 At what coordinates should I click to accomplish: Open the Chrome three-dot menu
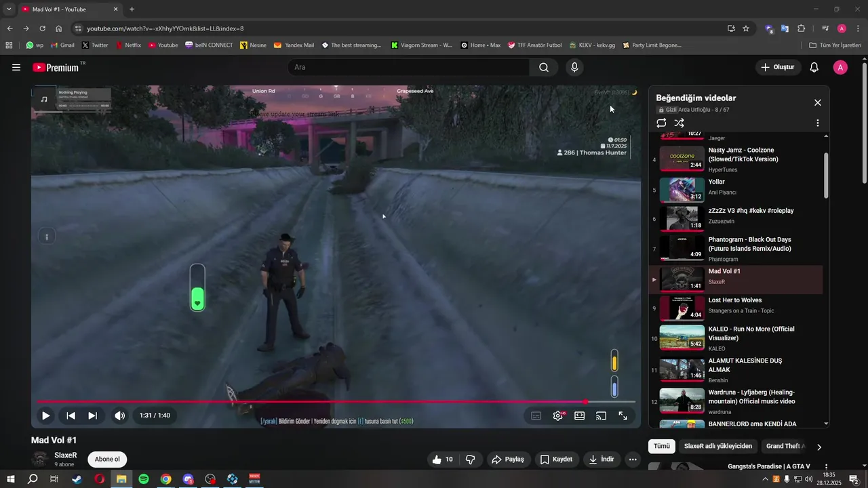856,28
